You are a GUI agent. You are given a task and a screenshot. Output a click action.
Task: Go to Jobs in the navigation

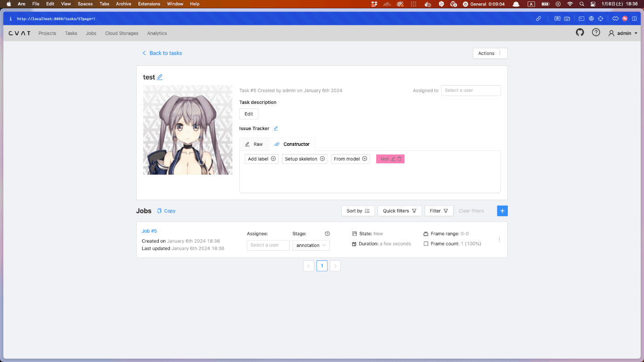[91, 33]
